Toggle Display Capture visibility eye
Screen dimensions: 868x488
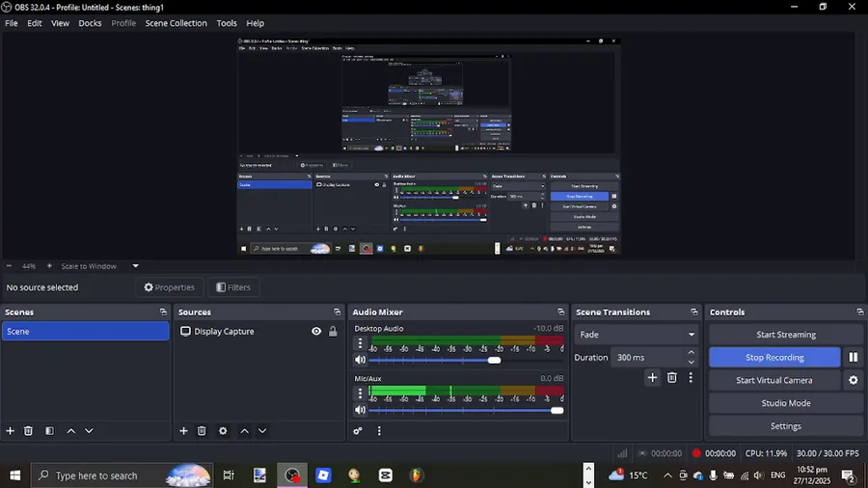(316, 332)
